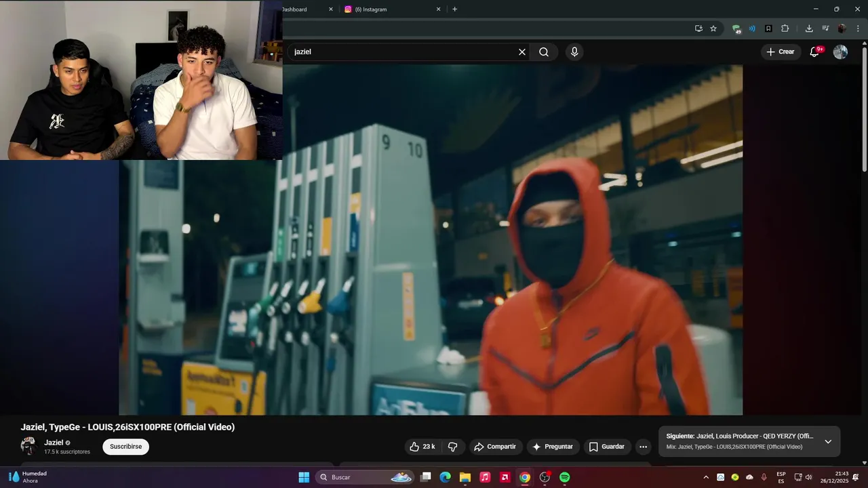Click the tray microphone icon
Viewport: 868px width, 488px height.
click(x=764, y=477)
